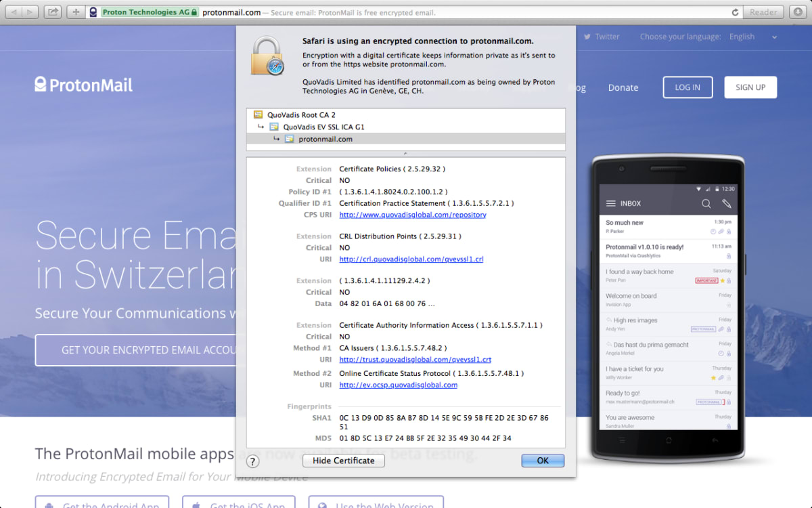Click the green Proton Technologies AG certificate label
The width and height of the screenshot is (812, 508).
click(150, 12)
